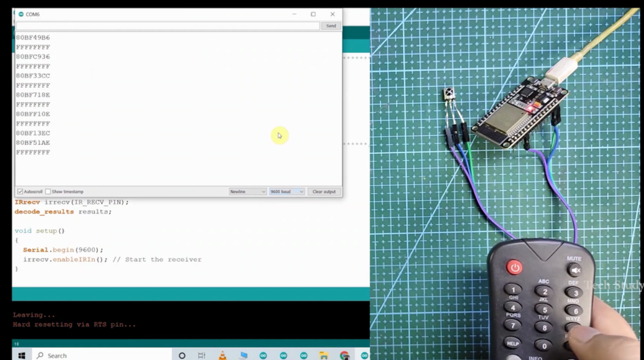644x360 pixels.
Task: Open Task View from the taskbar
Action: (201, 355)
